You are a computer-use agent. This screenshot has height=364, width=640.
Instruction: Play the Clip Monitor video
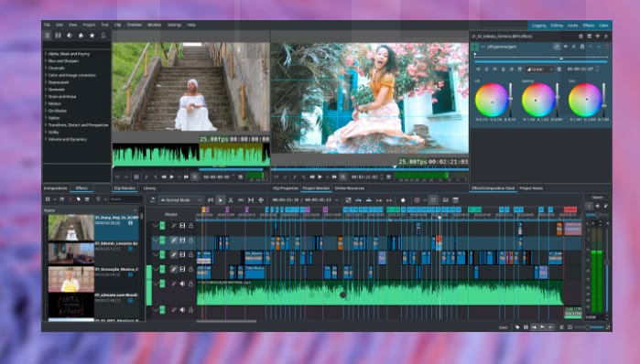pos(172,177)
